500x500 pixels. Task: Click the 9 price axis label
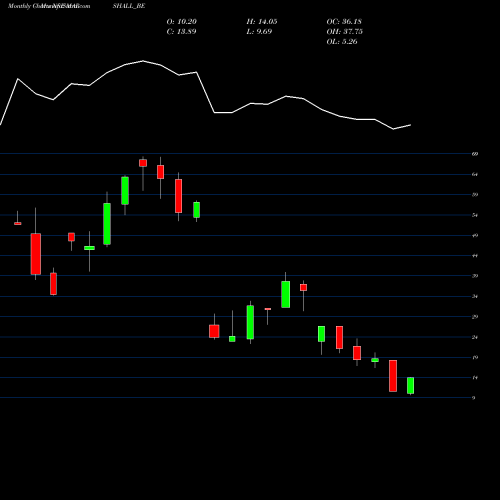(x=473, y=398)
